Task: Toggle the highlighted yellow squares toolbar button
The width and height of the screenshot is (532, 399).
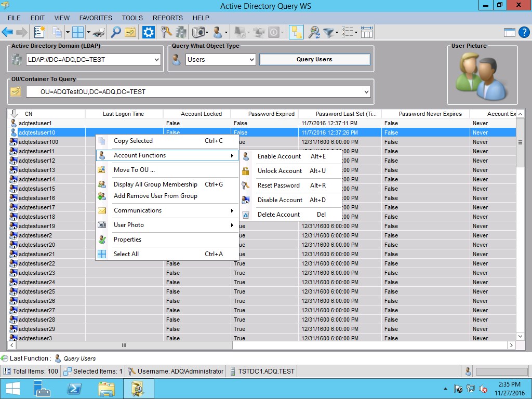Action: [x=296, y=33]
